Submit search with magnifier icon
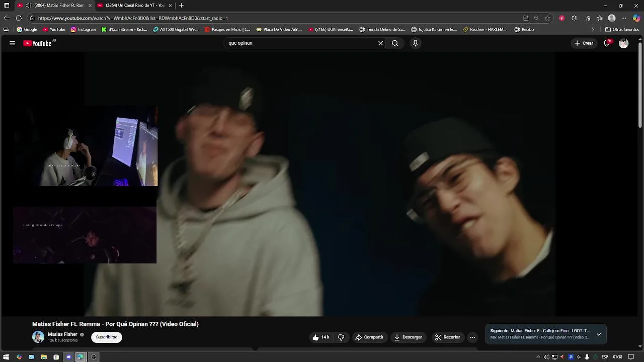Image resolution: width=644 pixels, height=362 pixels. (395, 43)
